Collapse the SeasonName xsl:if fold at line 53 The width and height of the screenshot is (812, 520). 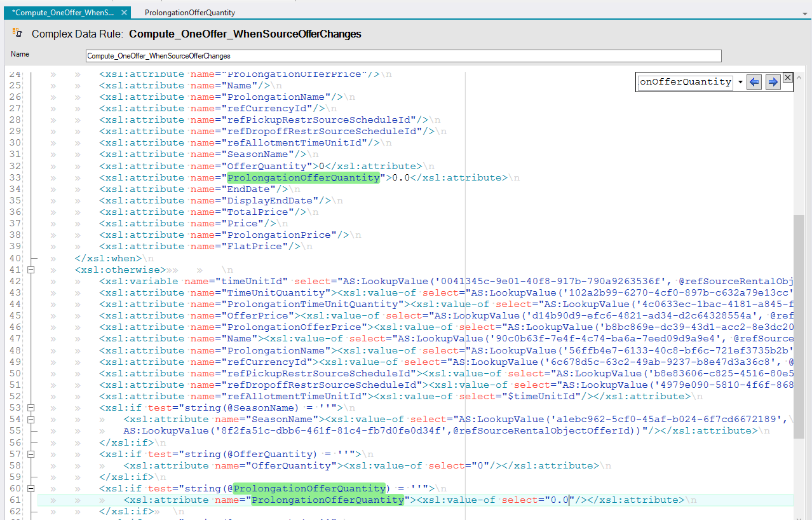point(30,407)
